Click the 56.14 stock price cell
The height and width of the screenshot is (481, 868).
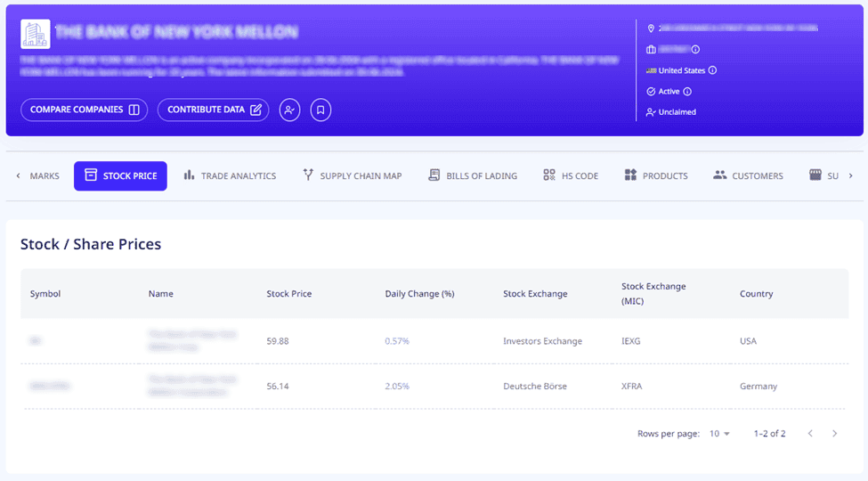pos(278,387)
